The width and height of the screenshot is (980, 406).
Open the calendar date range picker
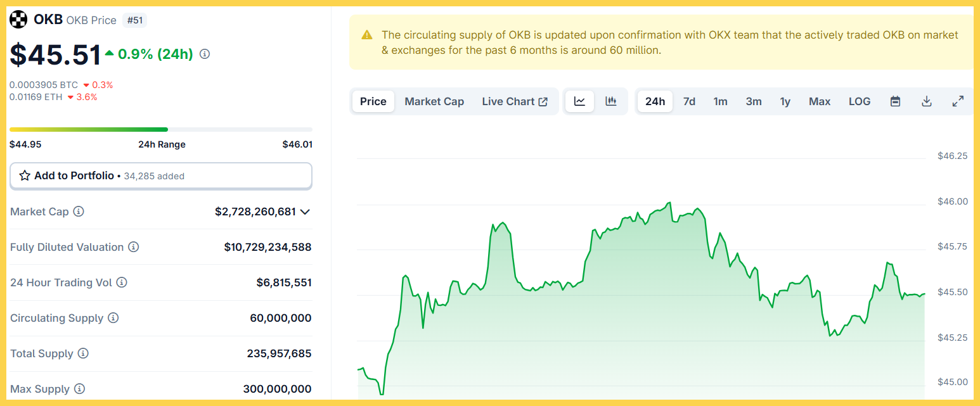tap(895, 101)
